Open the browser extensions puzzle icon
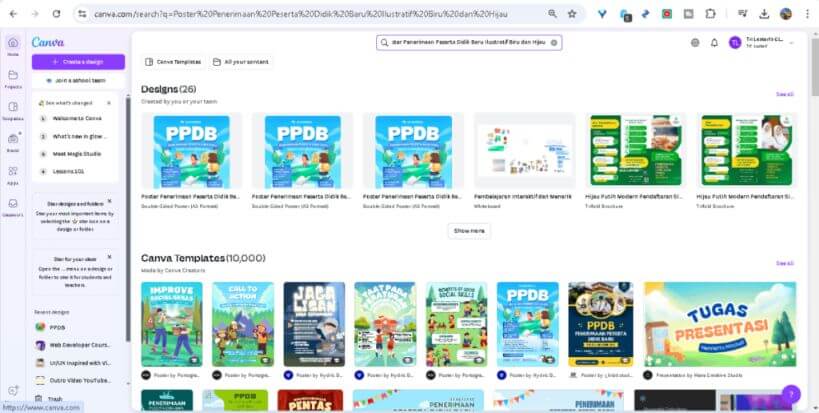 pos(710,14)
